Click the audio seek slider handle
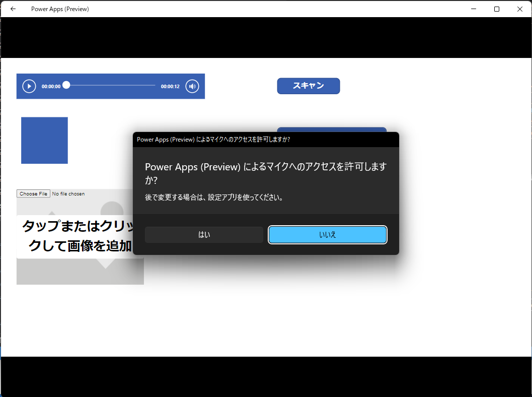 coord(66,85)
